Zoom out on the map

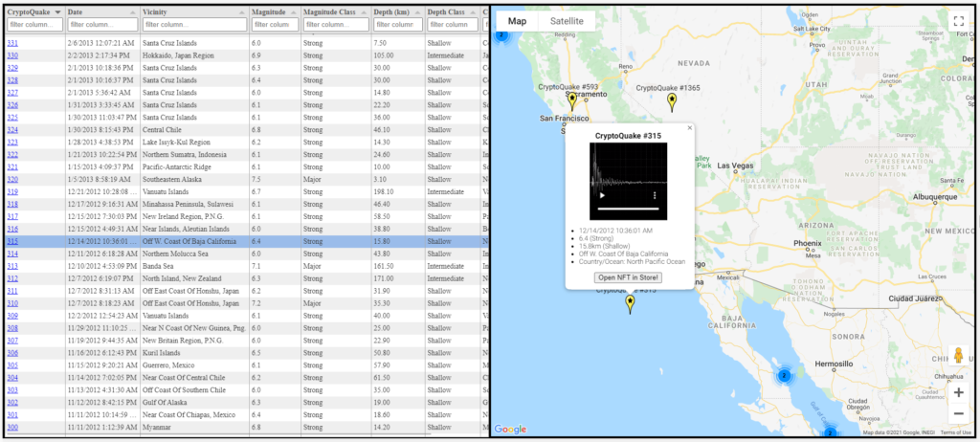point(958,413)
